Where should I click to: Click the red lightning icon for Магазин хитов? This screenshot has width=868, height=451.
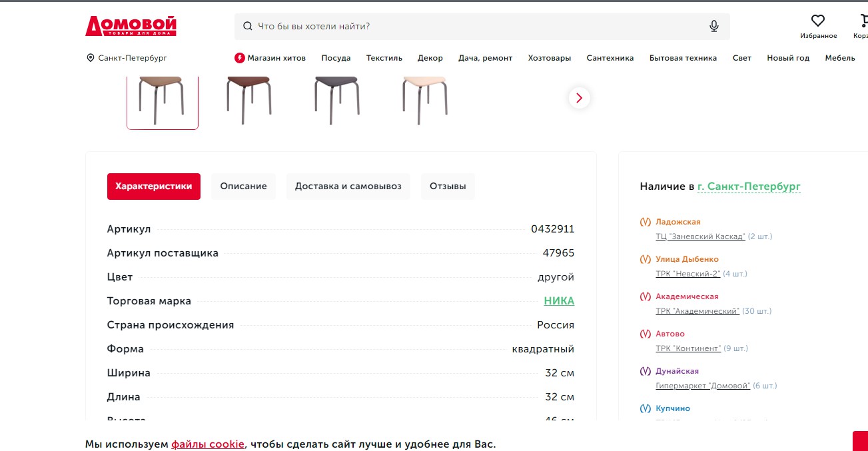coord(240,58)
